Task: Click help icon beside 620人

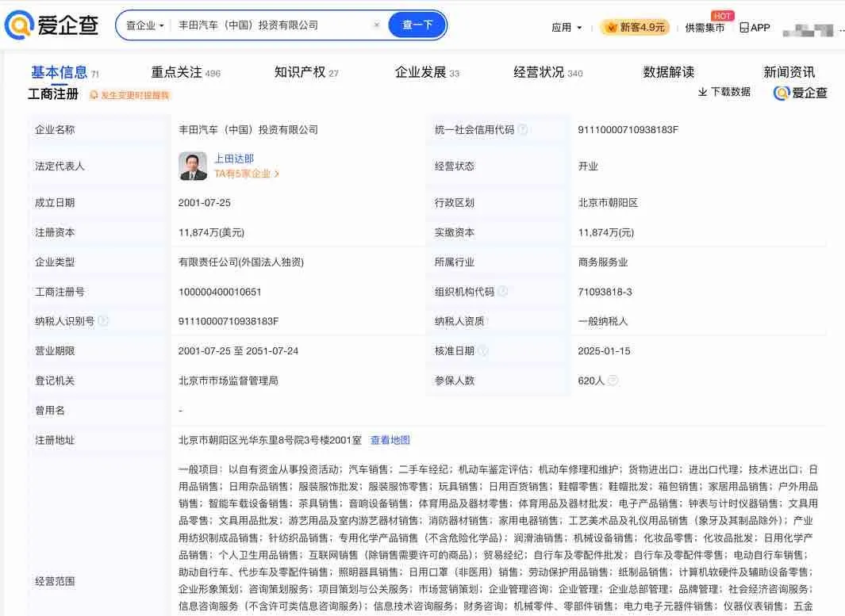Action: tap(613, 381)
